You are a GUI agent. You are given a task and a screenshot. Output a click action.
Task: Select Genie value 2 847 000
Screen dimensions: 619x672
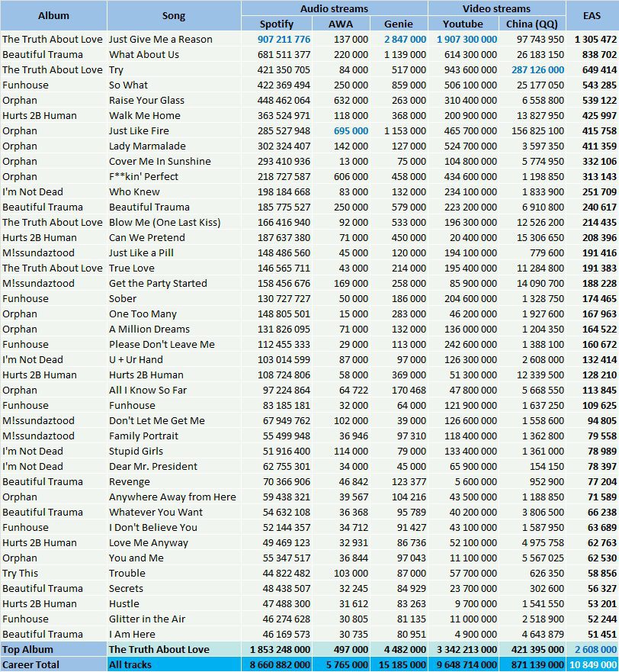pos(406,40)
